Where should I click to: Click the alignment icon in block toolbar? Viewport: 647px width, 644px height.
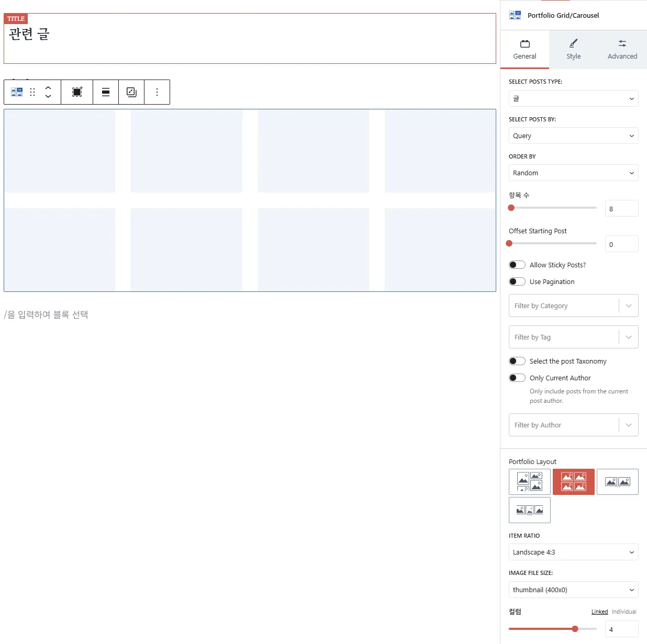coord(106,92)
